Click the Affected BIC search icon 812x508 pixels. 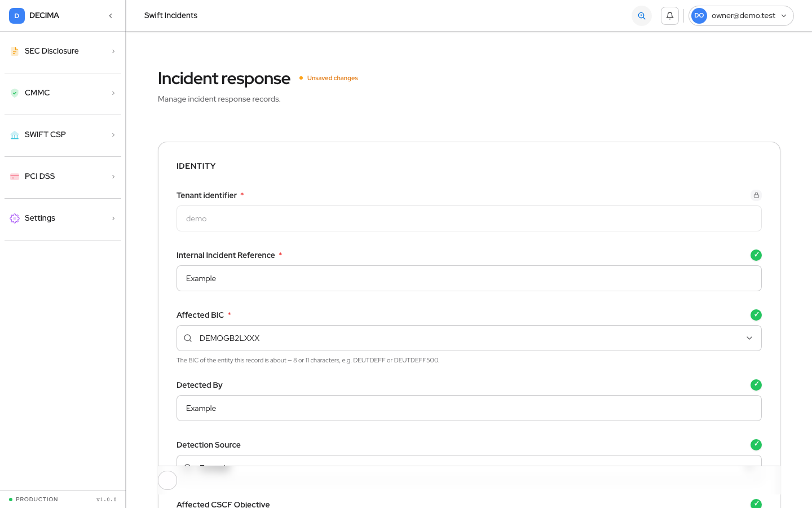click(188, 338)
